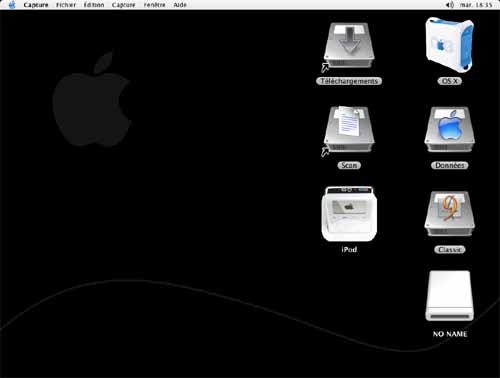Open the Édition menu

[94, 5]
